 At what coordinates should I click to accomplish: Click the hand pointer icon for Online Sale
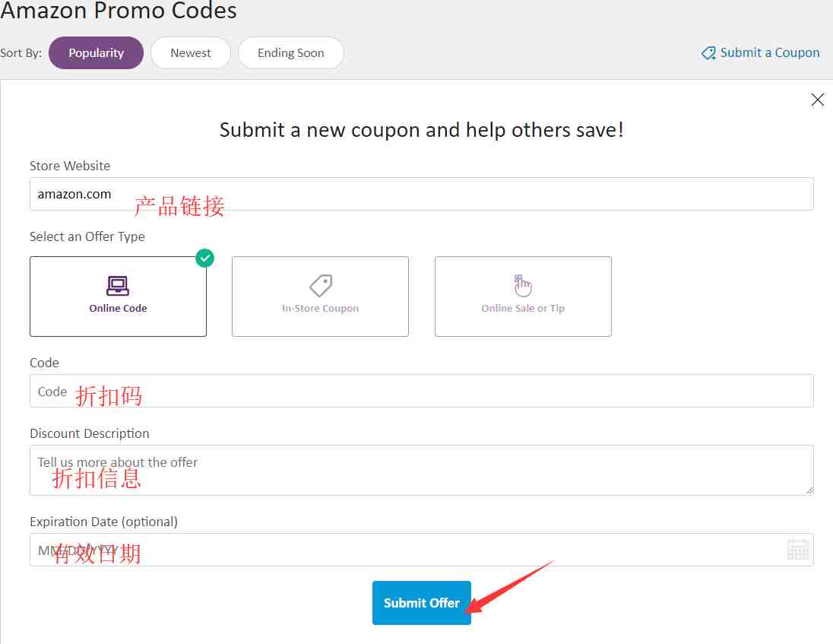coord(523,285)
